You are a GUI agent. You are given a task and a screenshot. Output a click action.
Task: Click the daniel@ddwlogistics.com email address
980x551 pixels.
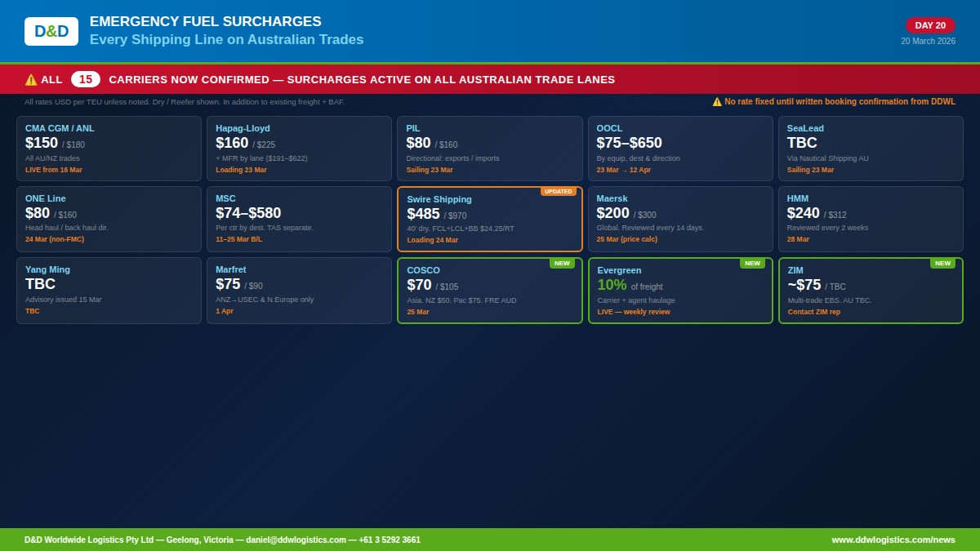click(x=297, y=540)
